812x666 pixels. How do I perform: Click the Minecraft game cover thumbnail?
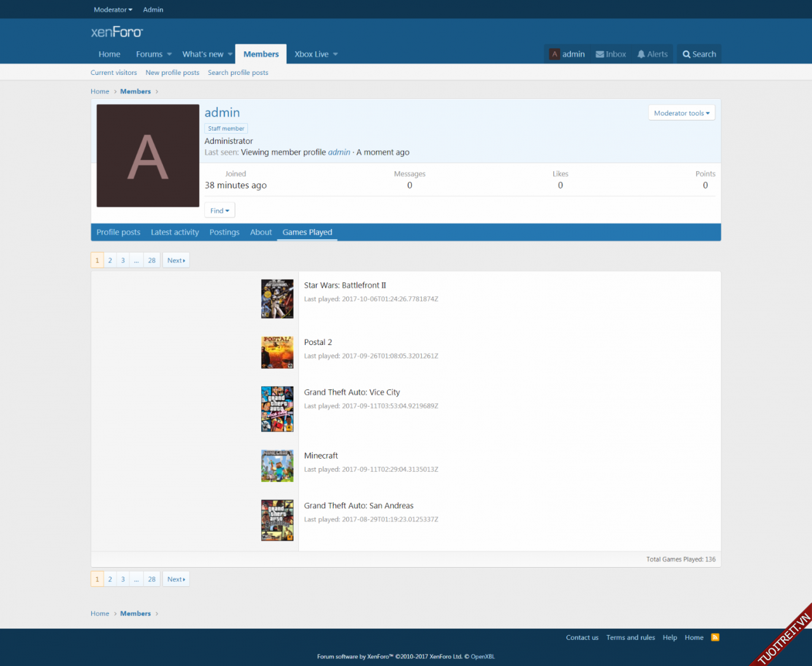click(277, 466)
